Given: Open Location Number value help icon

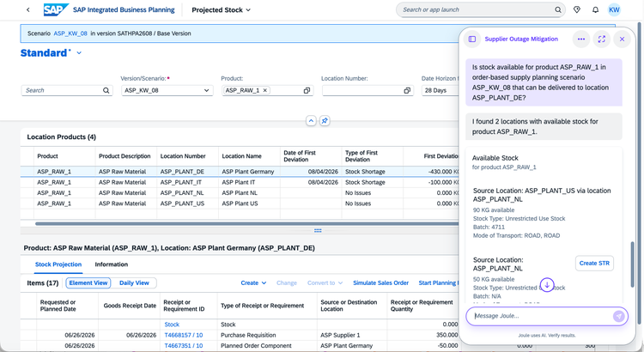Looking at the screenshot, I should 407,90.
